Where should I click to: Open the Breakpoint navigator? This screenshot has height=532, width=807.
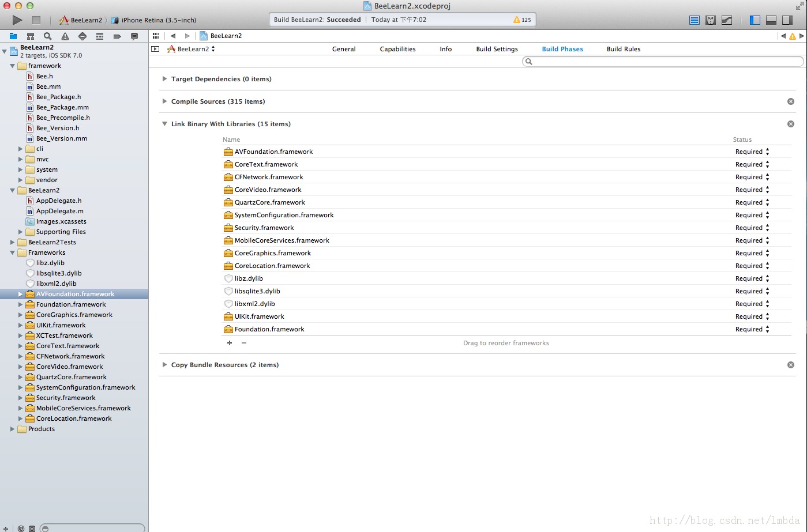[117, 36]
